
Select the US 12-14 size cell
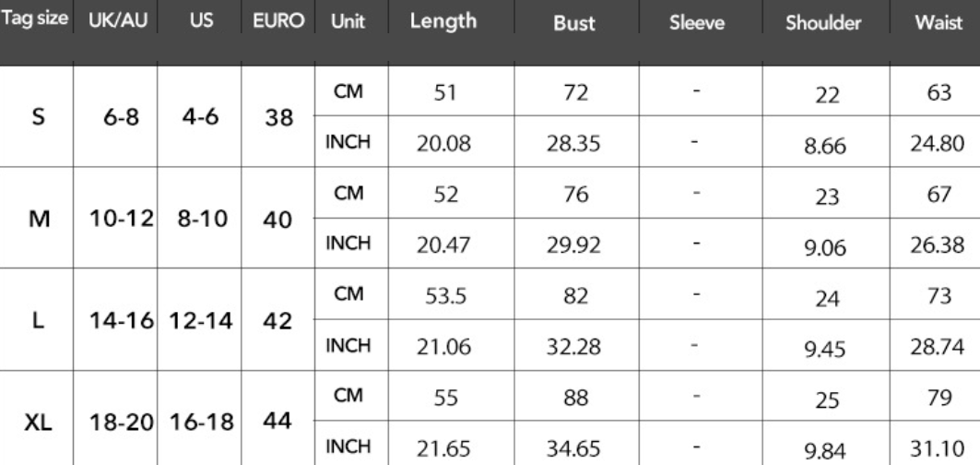[201, 322]
